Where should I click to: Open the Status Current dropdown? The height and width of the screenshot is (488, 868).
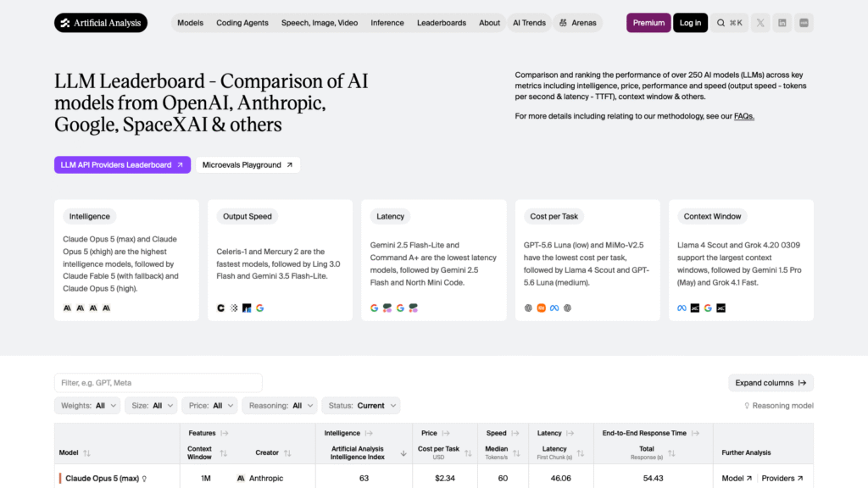point(361,406)
